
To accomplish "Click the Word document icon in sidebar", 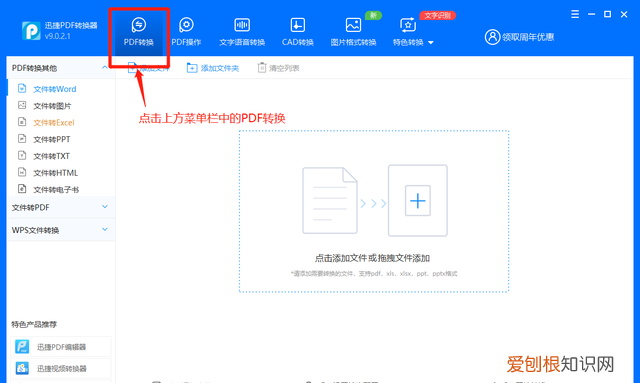I will click(x=22, y=88).
